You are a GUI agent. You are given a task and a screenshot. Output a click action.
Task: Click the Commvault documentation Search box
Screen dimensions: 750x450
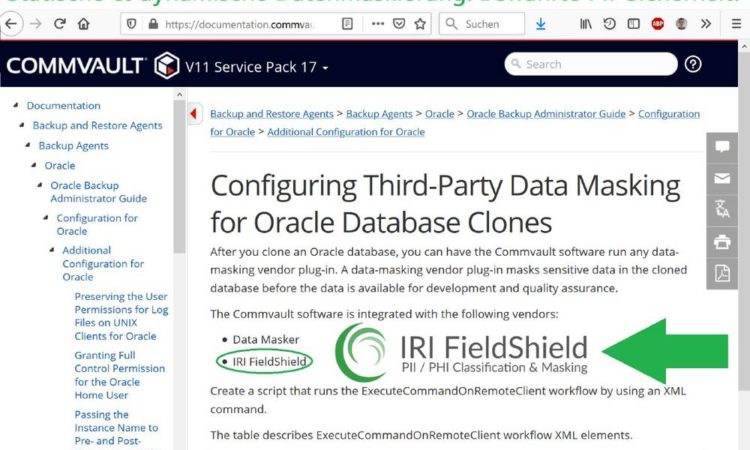[x=591, y=64]
